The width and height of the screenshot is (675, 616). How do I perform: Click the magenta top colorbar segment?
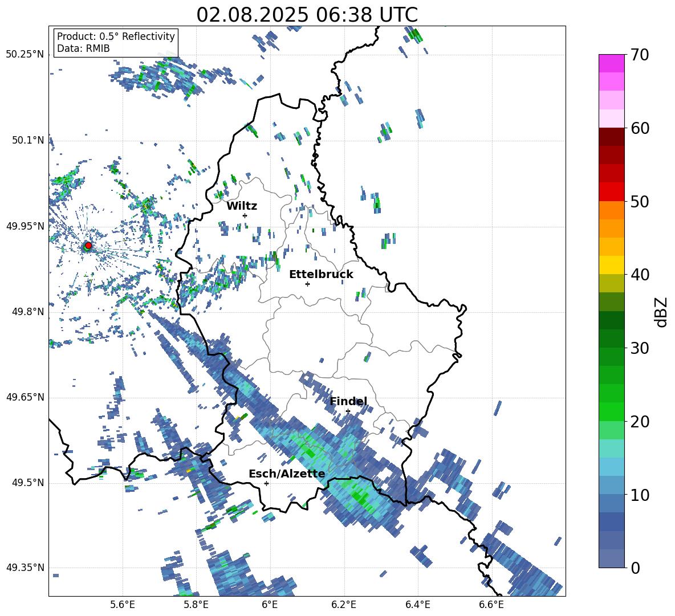coord(611,64)
